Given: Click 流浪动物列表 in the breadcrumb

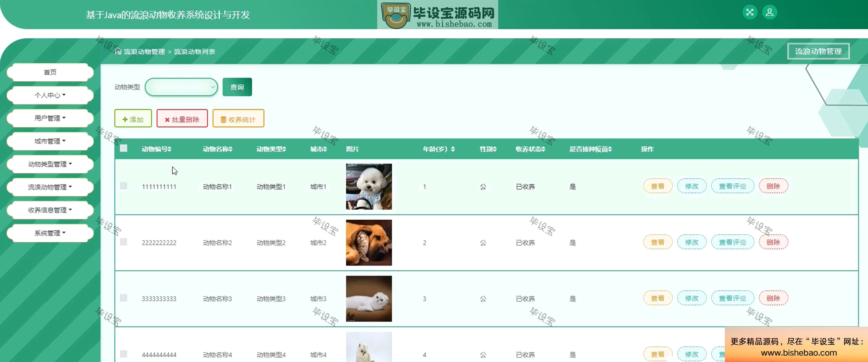Looking at the screenshot, I should click(194, 52).
